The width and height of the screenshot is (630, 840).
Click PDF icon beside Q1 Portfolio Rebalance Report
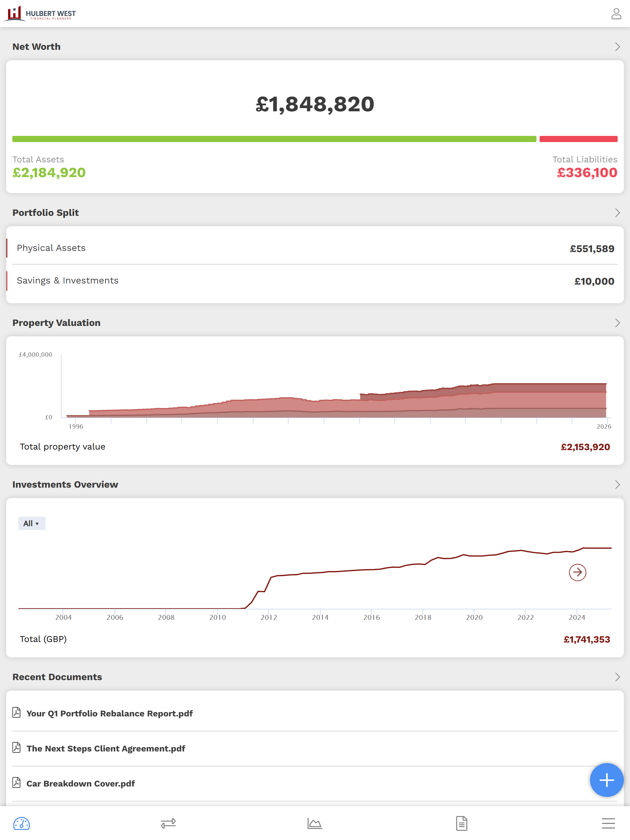coord(16,712)
